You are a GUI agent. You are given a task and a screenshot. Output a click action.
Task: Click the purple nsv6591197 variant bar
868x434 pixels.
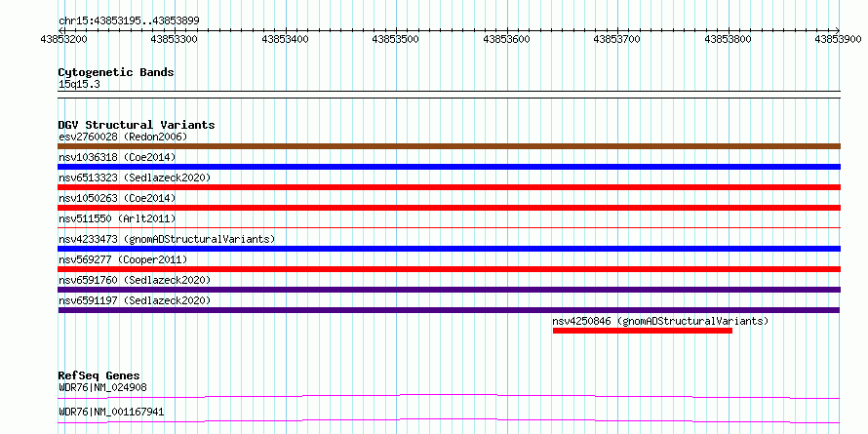(449, 310)
